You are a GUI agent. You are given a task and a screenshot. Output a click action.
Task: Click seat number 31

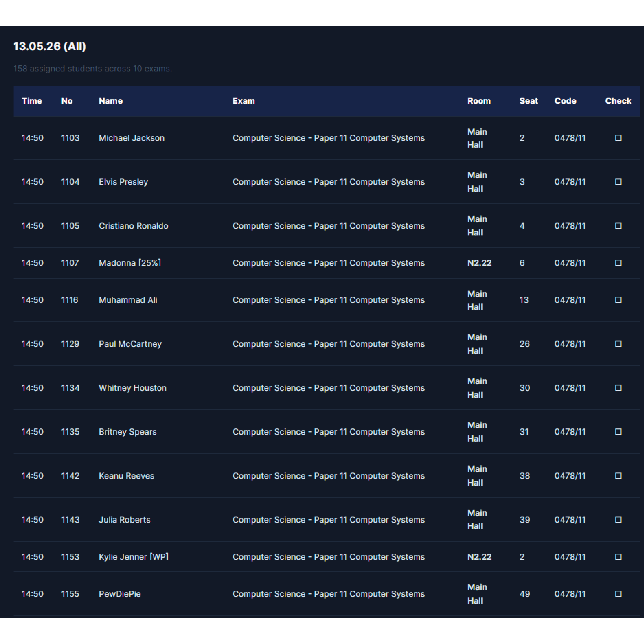pyautogui.click(x=524, y=432)
